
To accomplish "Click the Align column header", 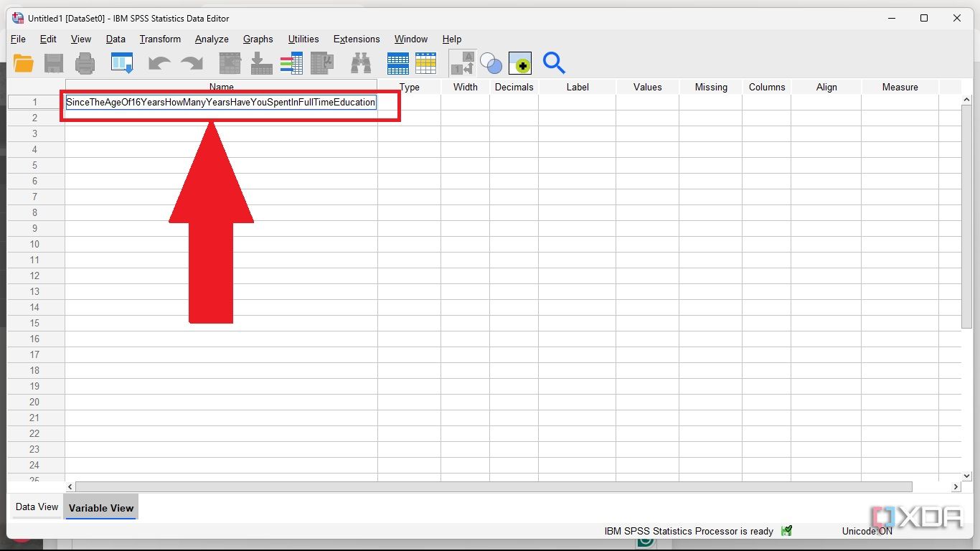I will (826, 87).
